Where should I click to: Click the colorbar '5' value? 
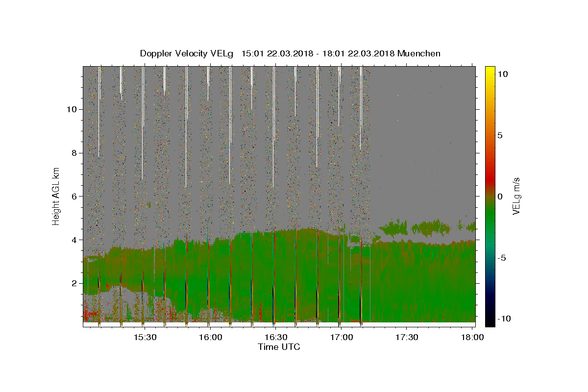(500, 135)
